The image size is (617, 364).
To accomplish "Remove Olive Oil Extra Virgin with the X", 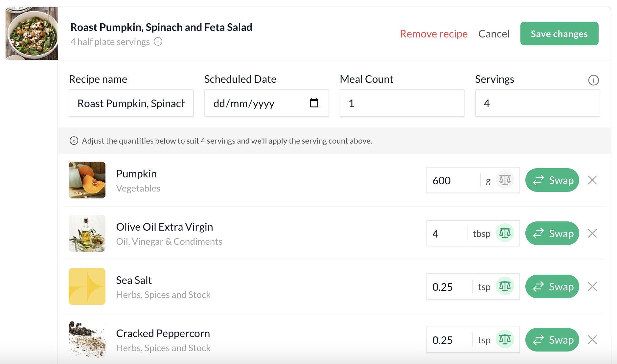I will (x=592, y=233).
